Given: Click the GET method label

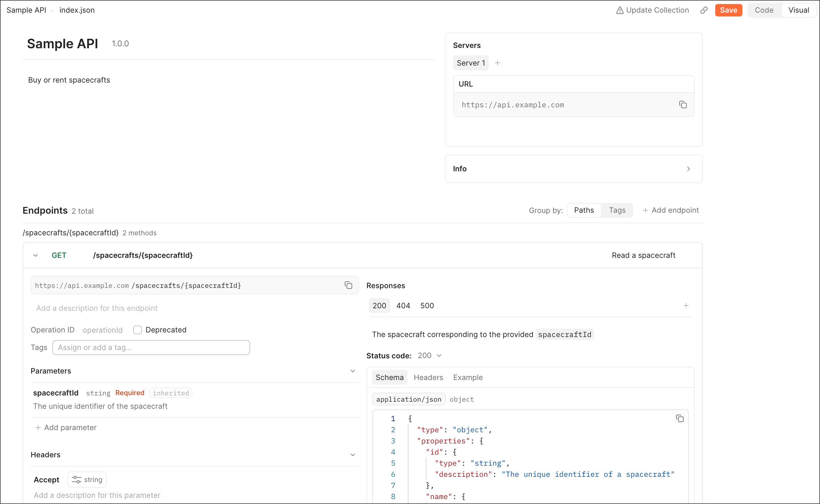Looking at the screenshot, I should coord(59,255).
